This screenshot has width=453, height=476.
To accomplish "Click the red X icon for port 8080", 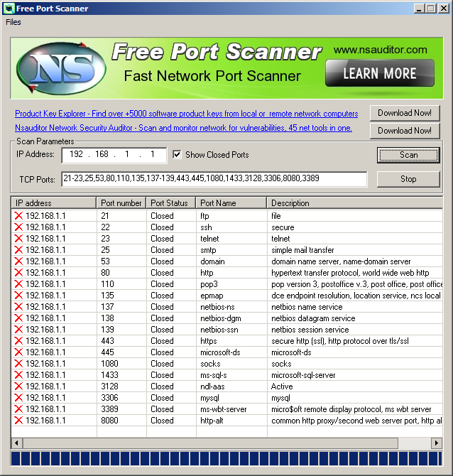I will (18, 421).
